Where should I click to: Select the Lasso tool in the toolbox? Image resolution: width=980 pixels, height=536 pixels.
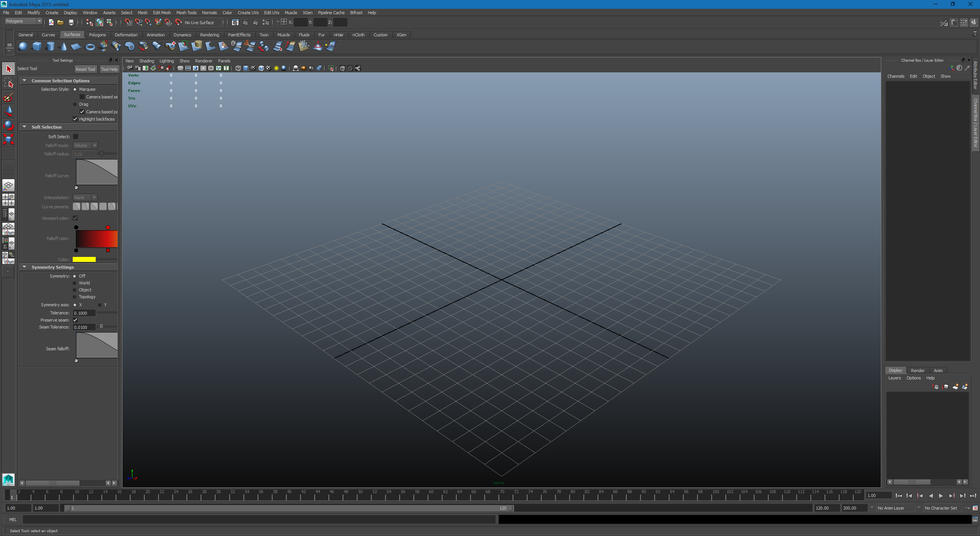pyautogui.click(x=8, y=83)
